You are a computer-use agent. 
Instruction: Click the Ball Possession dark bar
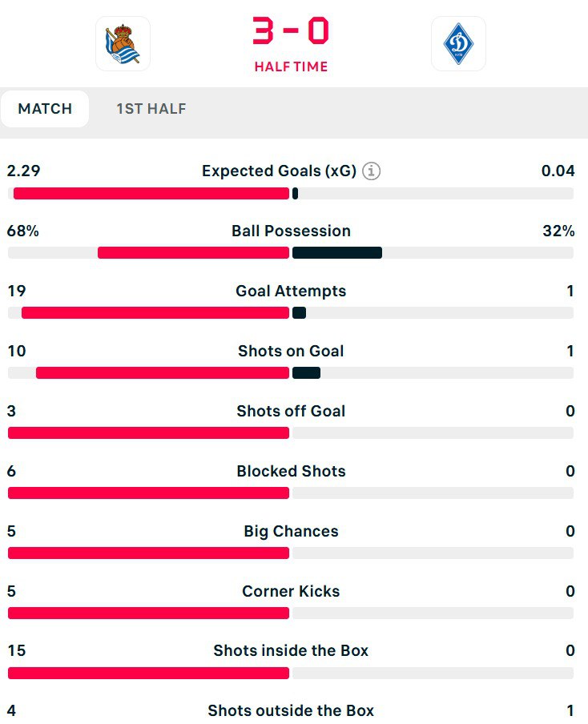(337, 253)
